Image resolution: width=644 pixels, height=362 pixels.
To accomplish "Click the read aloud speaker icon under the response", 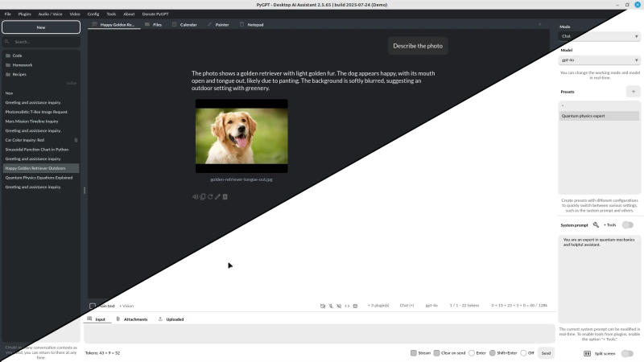I will pyautogui.click(x=195, y=196).
